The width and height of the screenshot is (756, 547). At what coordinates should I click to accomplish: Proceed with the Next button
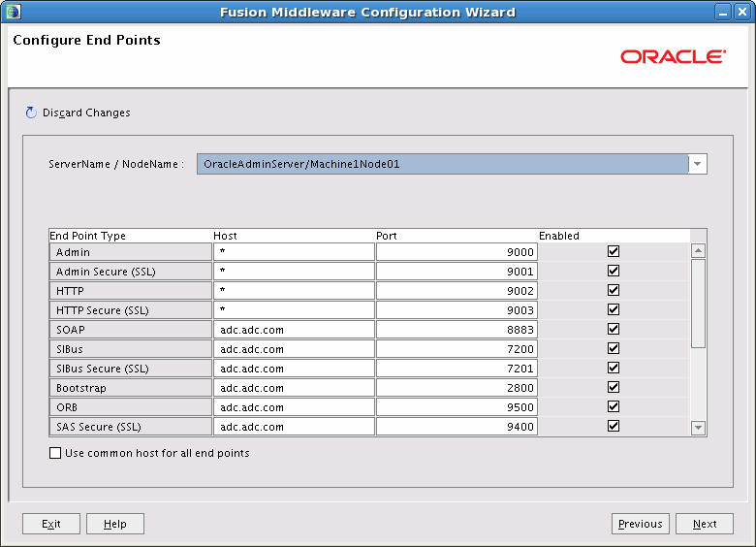(x=705, y=524)
